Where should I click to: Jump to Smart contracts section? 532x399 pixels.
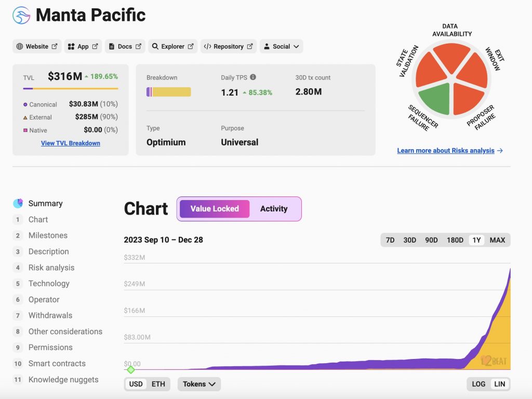57,363
